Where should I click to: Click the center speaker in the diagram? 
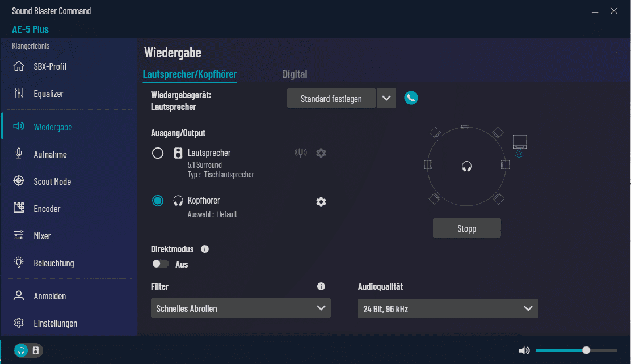pos(465,127)
